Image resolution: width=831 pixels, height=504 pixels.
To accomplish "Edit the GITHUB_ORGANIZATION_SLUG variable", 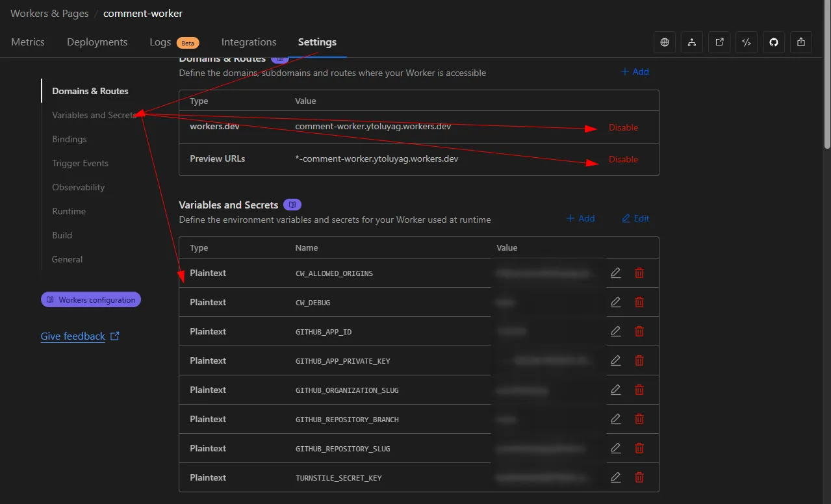I will (616, 390).
